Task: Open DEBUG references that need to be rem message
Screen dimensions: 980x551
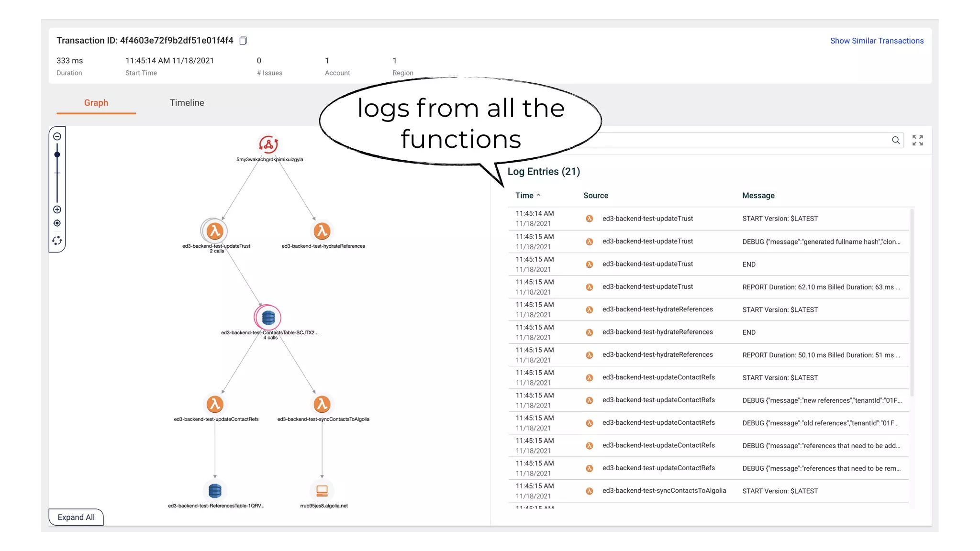Action: pos(821,469)
